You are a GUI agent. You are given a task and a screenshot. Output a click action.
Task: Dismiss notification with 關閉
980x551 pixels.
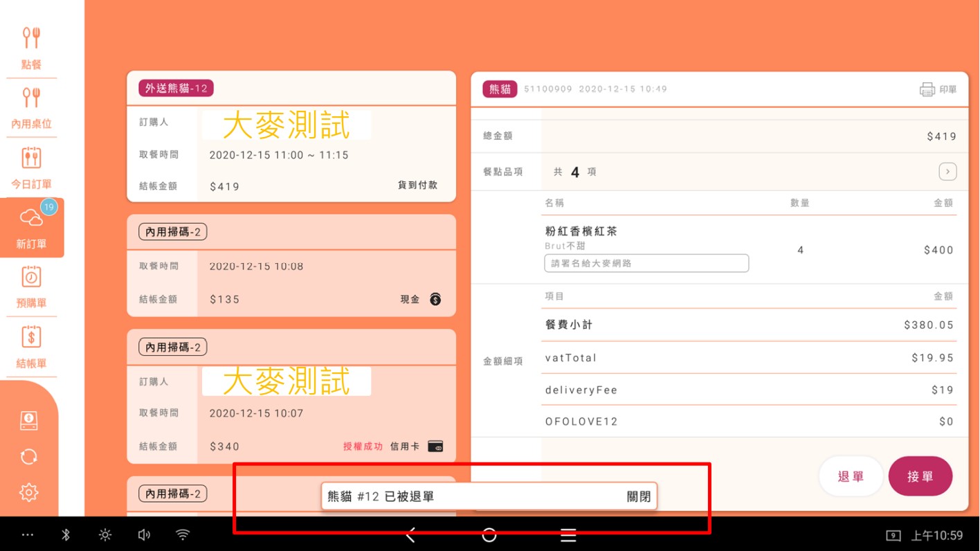(x=638, y=496)
